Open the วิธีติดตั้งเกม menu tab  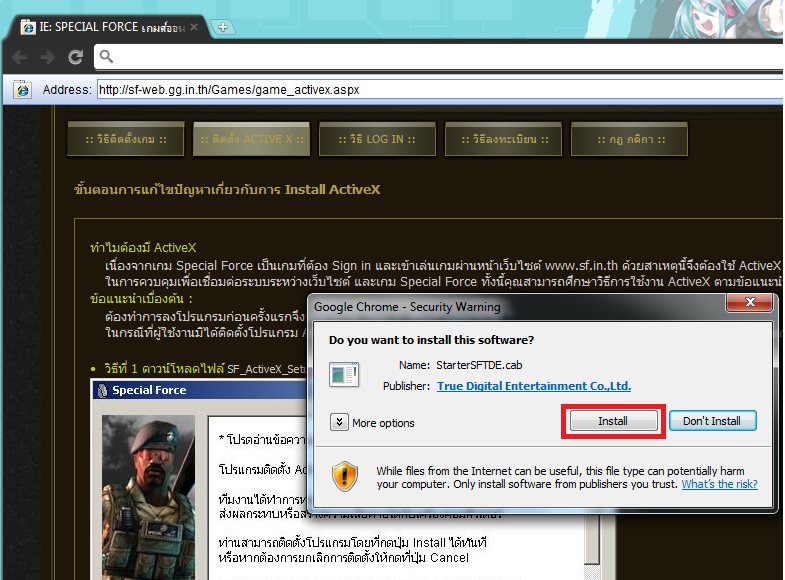[x=126, y=139]
